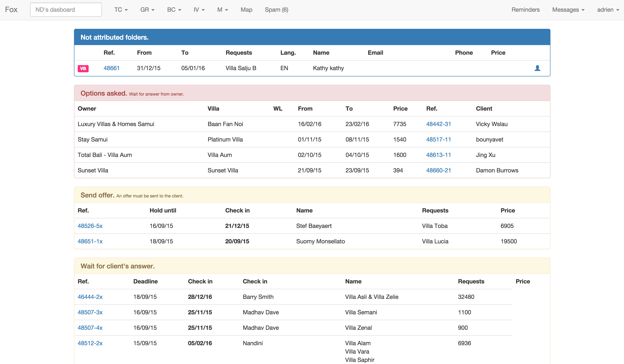The image size is (624, 364).
Task: Open folder reference 48661
Action: (111, 68)
